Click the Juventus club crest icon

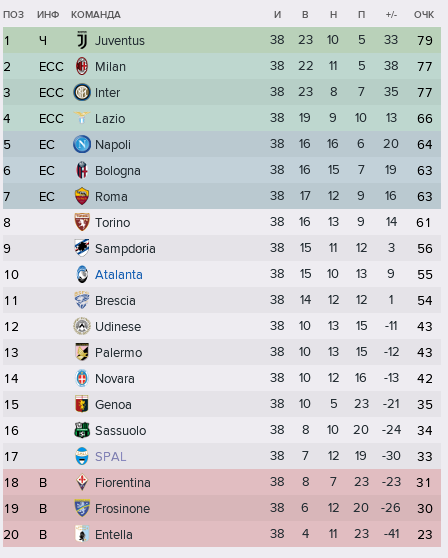tap(82, 40)
